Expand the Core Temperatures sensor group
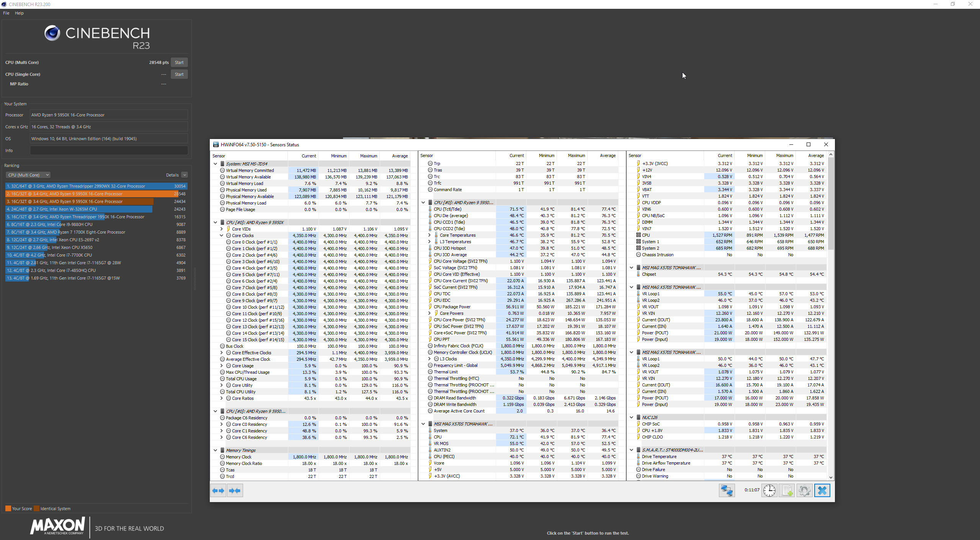 point(430,235)
